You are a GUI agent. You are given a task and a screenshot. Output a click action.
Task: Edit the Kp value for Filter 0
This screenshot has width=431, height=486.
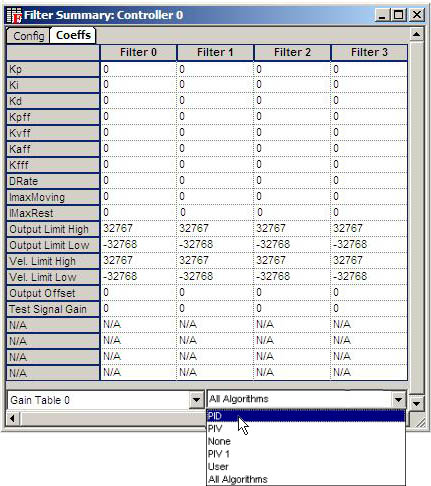138,69
